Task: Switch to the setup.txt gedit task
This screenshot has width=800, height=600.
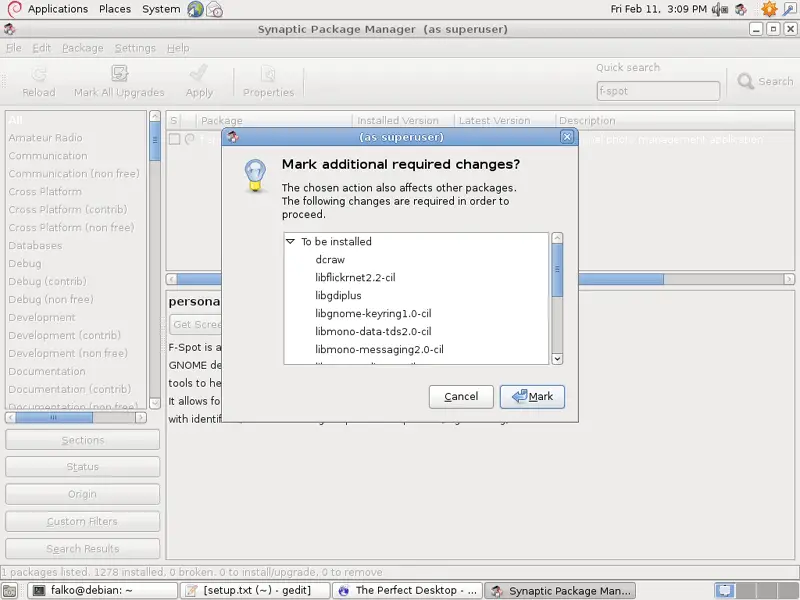Action: point(255,591)
